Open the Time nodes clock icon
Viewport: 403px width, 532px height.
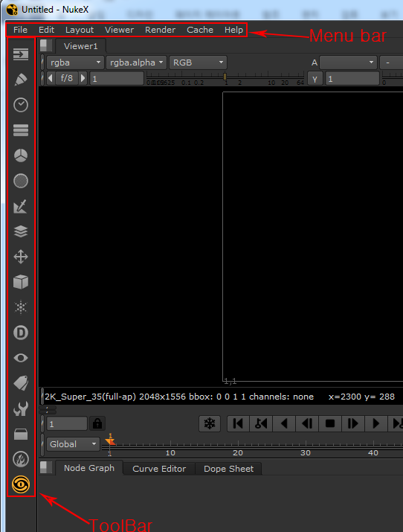21,105
